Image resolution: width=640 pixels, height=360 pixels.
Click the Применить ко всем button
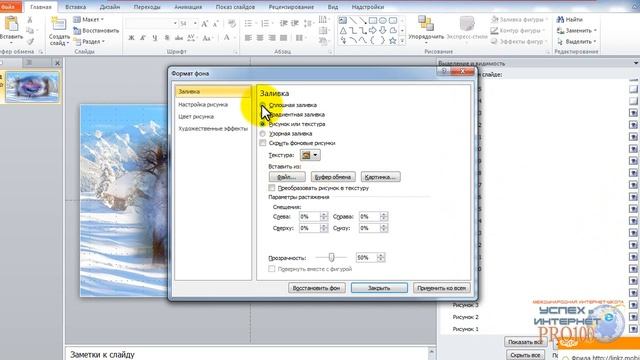tap(442, 288)
